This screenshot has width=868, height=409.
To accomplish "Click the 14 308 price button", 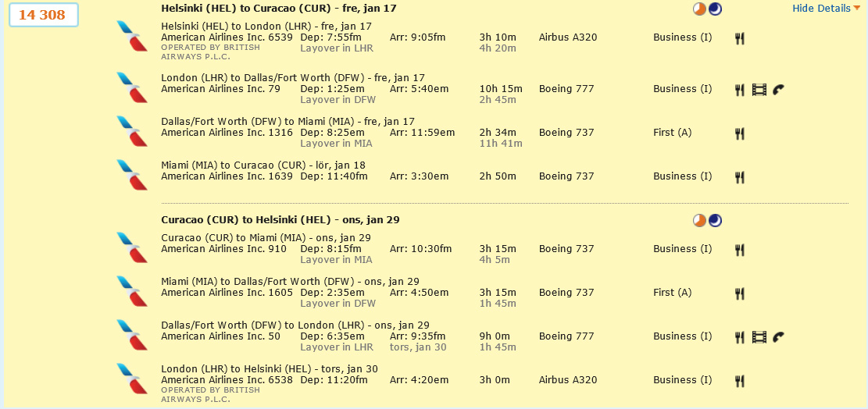I will pyautogui.click(x=42, y=15).
